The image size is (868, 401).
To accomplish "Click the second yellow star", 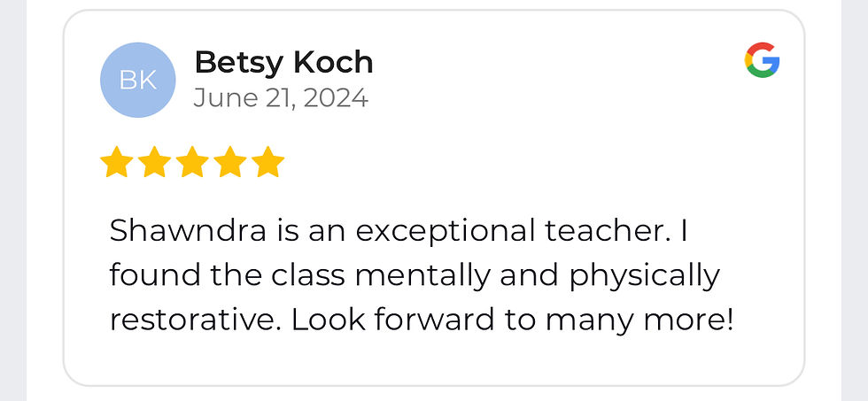I will click(x=153, y=163).
